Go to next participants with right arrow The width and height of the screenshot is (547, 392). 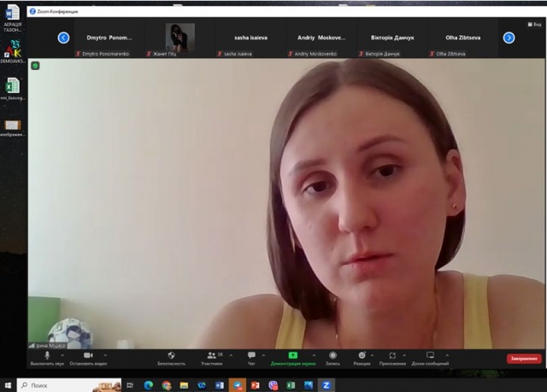tap(509, 38)
